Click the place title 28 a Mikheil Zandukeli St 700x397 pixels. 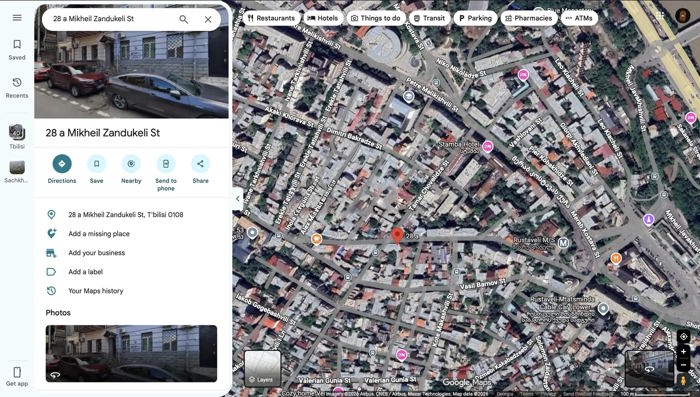[103, 133]
